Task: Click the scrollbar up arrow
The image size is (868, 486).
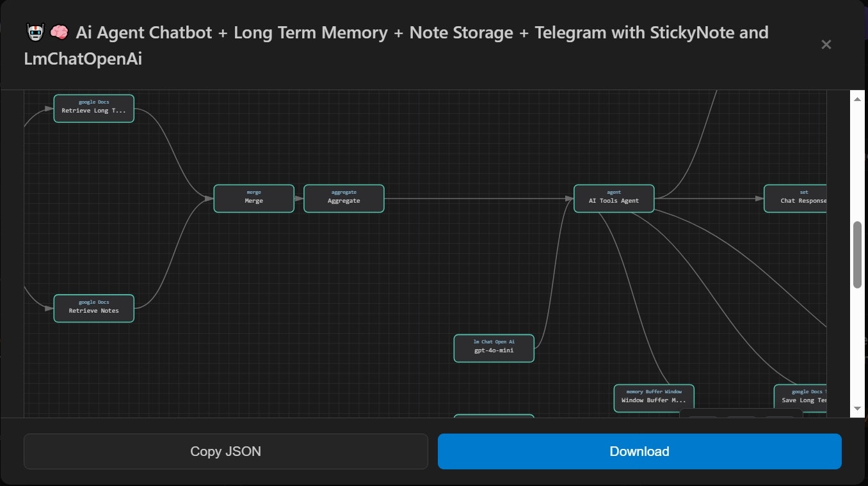Action: pyautogui.click(x=856, y=98)
